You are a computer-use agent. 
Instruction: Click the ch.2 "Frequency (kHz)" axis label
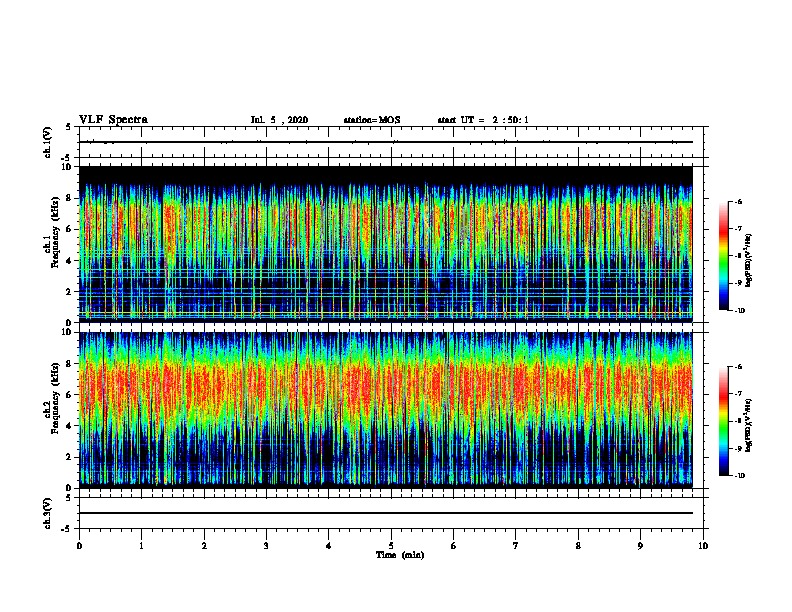pyautogui.click(x=56, y=398)
